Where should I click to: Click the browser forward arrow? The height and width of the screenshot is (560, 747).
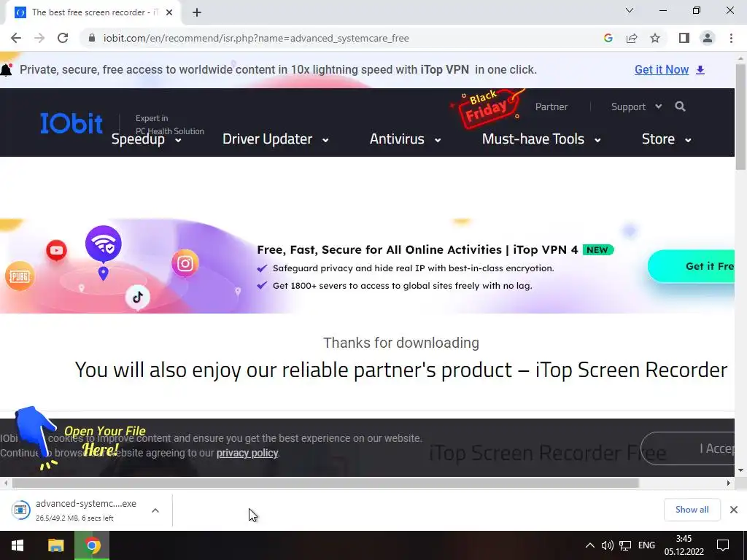tap(39, 38)
